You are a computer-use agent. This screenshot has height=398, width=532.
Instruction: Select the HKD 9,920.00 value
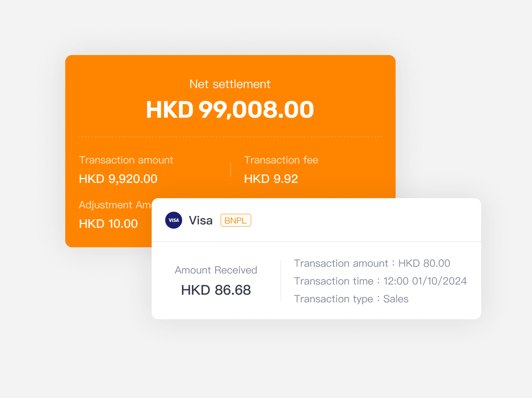coord(118,179)
